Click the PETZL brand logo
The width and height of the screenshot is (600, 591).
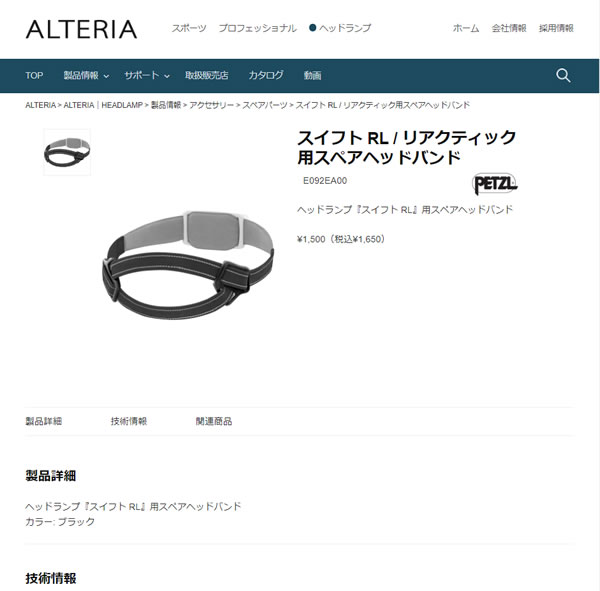tap(494, 184)
